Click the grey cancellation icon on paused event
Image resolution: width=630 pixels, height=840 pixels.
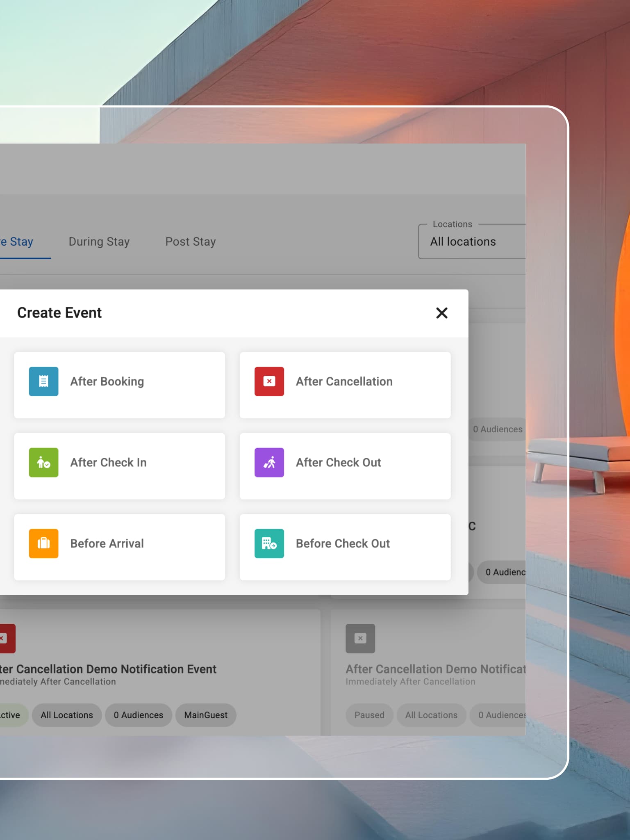click(360, 638)
